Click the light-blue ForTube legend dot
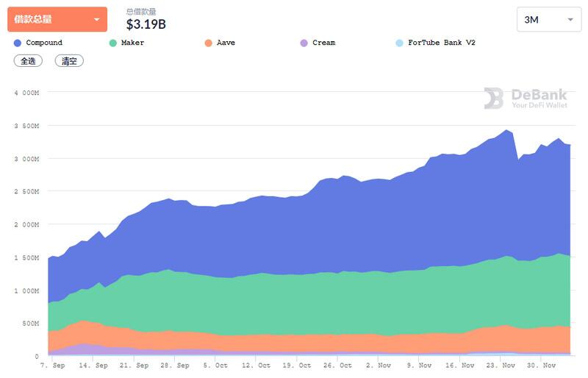The image size is (588, 378). [399, 43]
